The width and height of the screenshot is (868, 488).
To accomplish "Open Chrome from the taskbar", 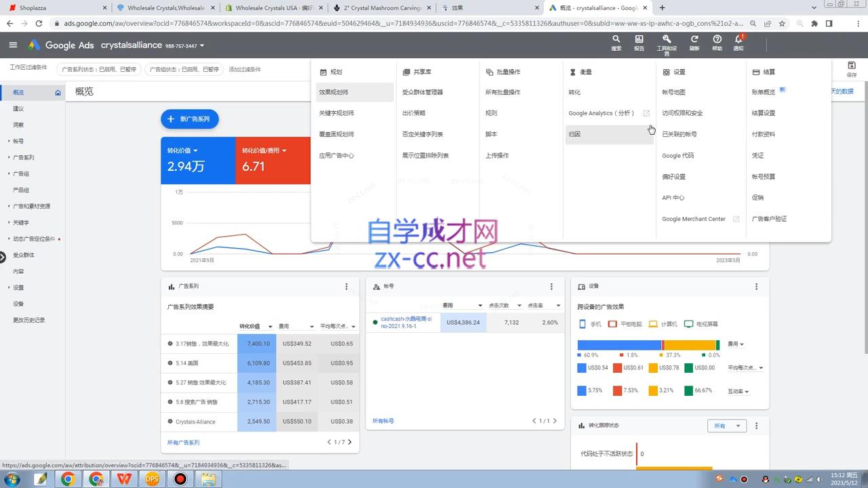I will 68,479.
